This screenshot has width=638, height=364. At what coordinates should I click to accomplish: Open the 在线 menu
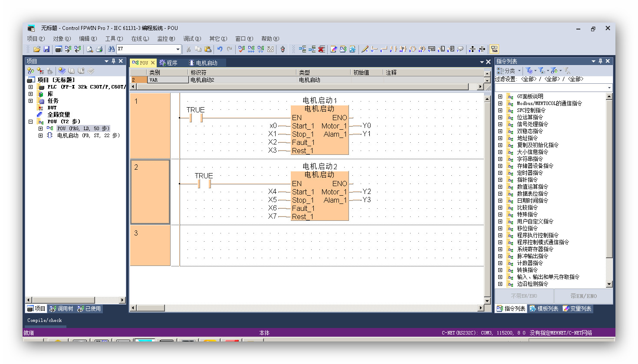140,39
